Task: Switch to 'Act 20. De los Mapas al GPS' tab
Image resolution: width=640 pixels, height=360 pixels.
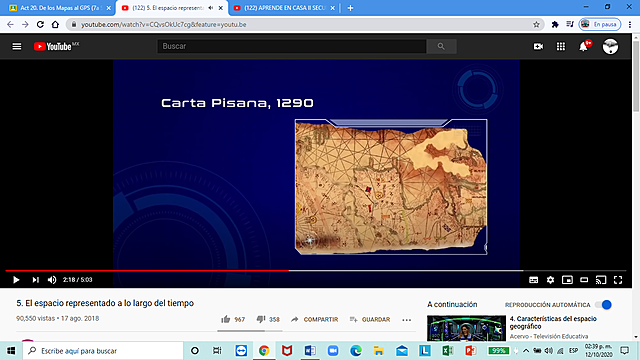Action: click(60, 8)
